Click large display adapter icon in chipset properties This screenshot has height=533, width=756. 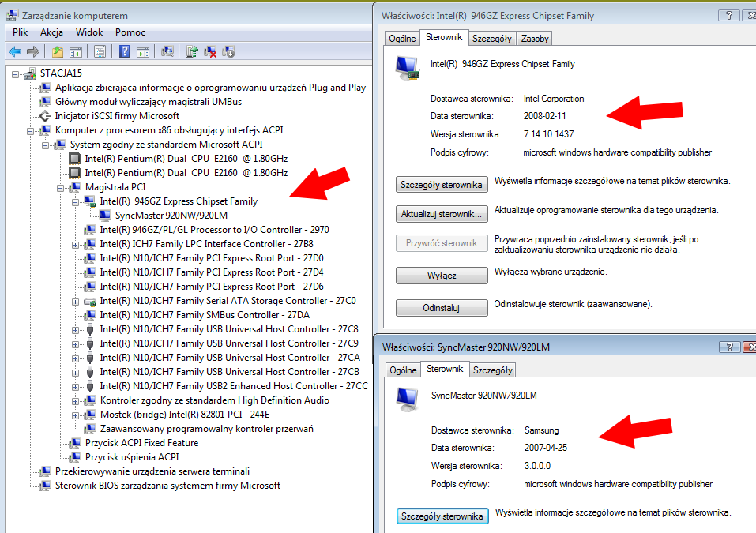[x=408, y=68]
